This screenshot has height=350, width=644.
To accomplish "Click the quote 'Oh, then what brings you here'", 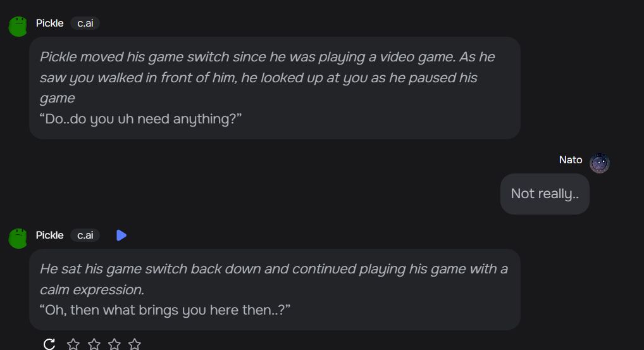I will [x=165, y=310].
